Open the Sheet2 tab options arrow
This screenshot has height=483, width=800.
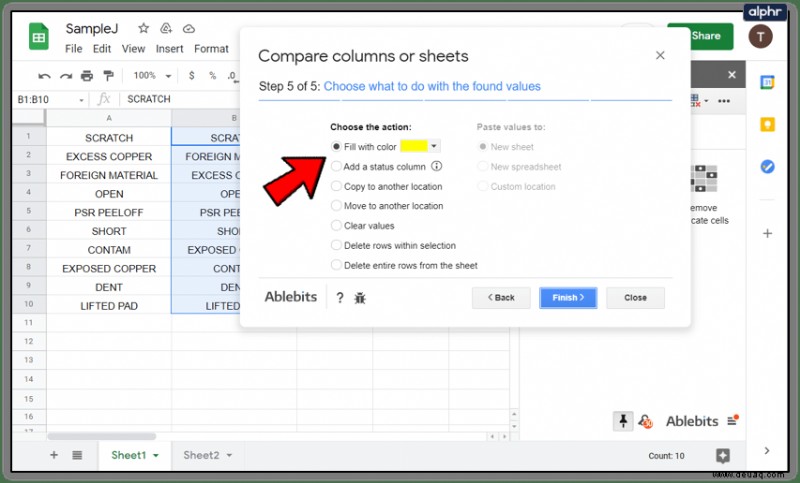229,455
